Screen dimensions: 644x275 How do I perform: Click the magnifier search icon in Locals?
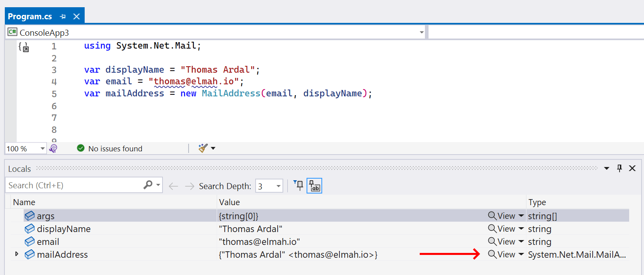(148, 185)
